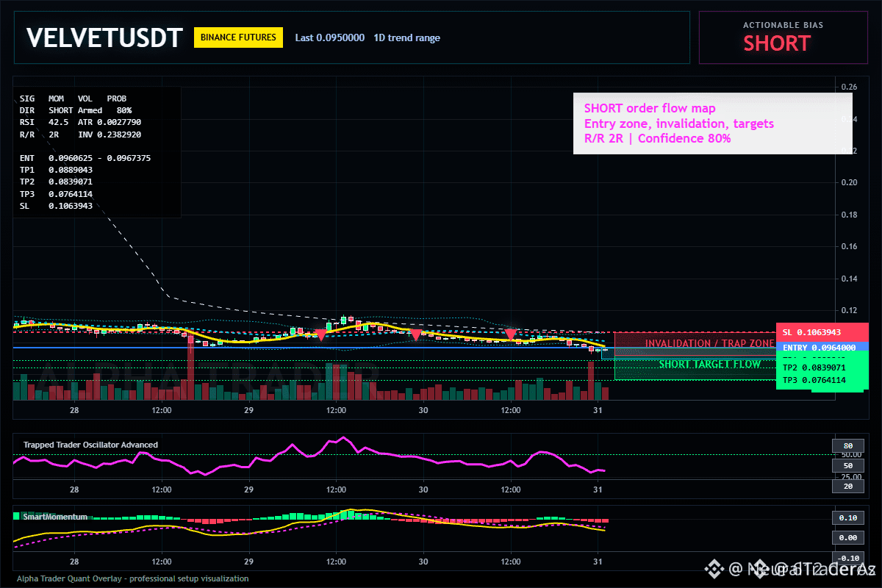Screen dimensions: 882x588
Task: Click the ACTIONABLE BIAS heading
Action: tap(783, 25)
